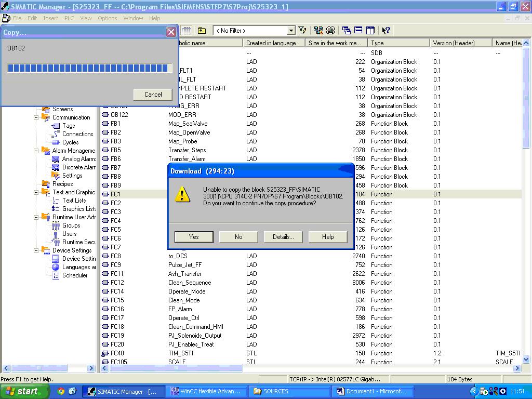Tile windows horizontally via toolbar icon
The width and height of the screenshot is (532, 399).
click(x=358, y=31)
